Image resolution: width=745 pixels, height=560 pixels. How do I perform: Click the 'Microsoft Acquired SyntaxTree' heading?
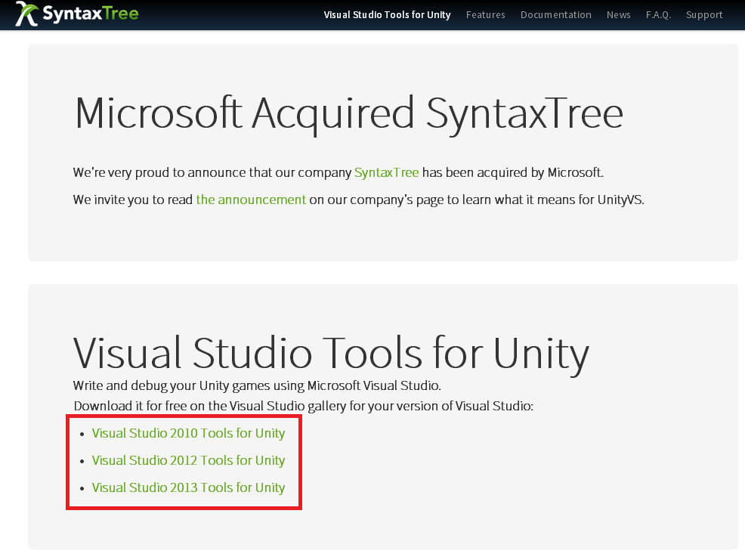pyautogui.click(x=349, y=114)
